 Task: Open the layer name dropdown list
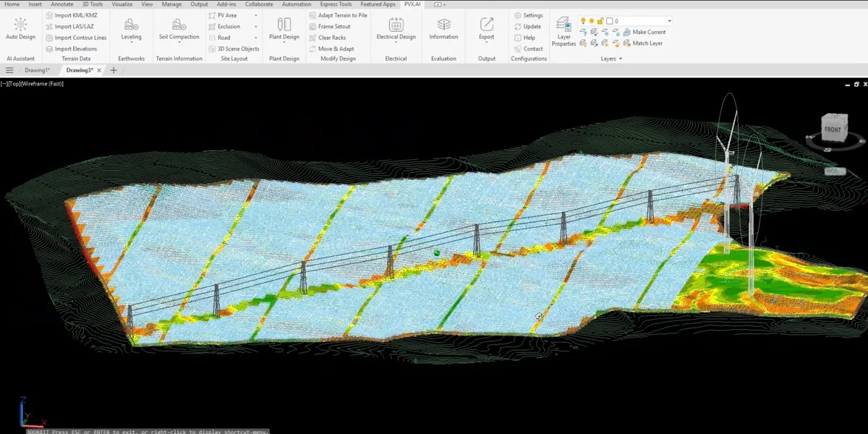click(669, 21)
